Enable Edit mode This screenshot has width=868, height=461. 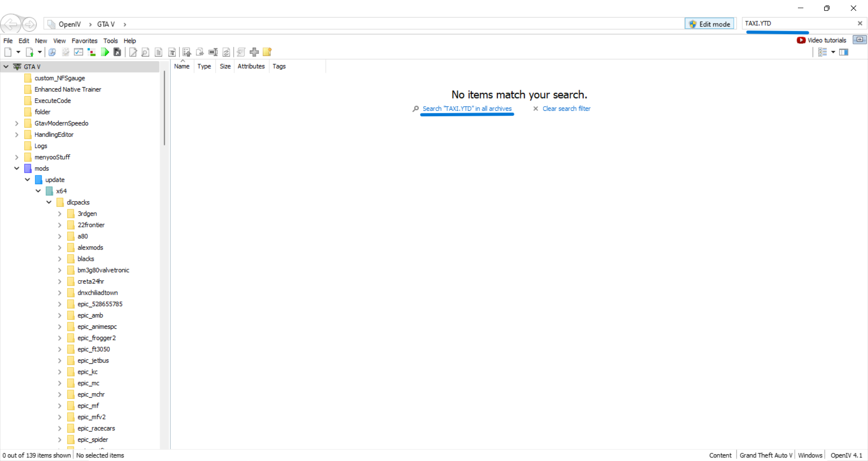point(710,24)
